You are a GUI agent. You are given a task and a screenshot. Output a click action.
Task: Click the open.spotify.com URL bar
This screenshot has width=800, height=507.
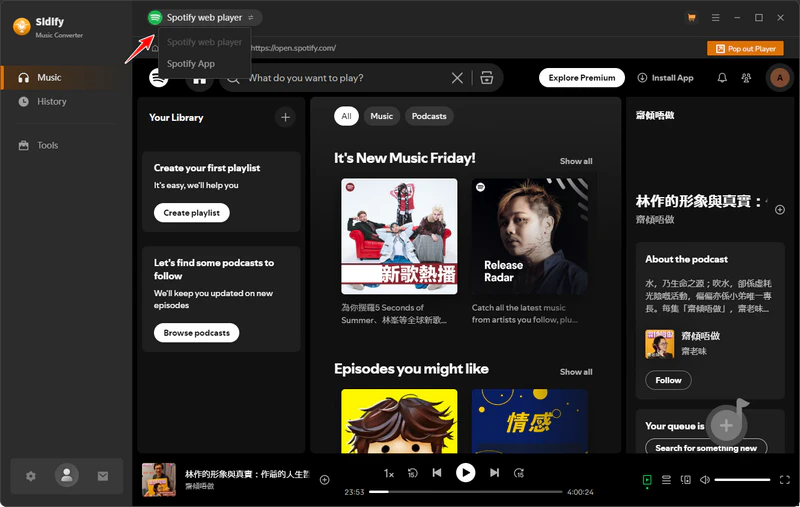tap(293, 48)
